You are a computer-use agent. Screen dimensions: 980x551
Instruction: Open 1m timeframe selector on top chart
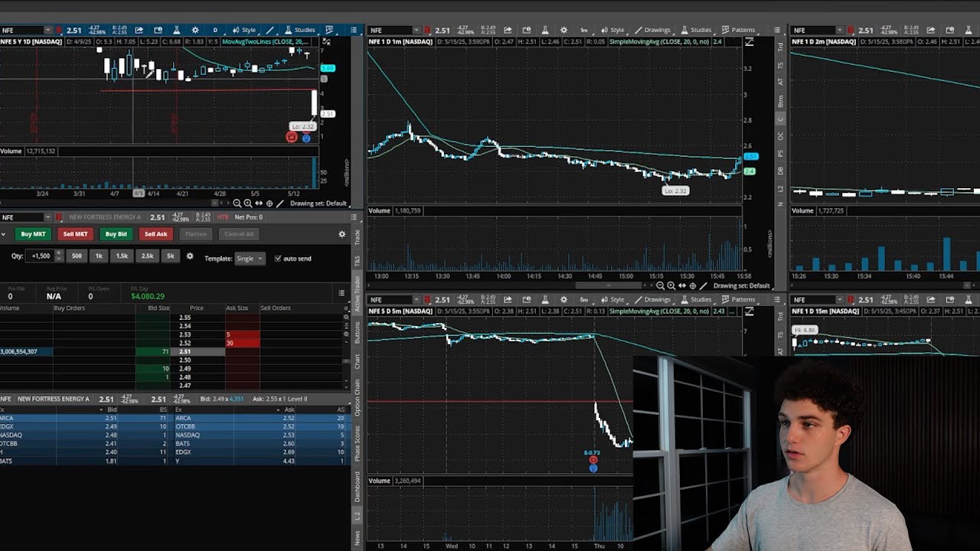[583, 30]
